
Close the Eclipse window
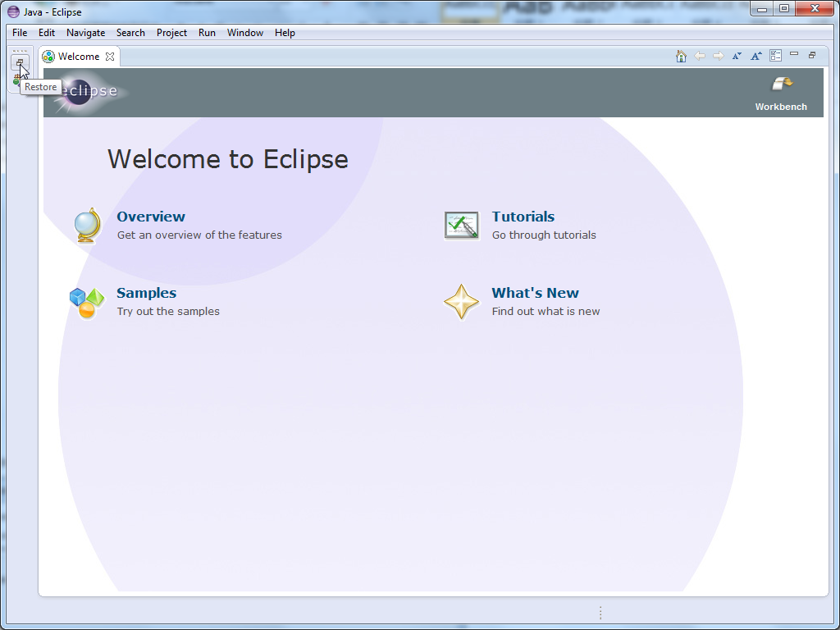[x=815, y=8]
